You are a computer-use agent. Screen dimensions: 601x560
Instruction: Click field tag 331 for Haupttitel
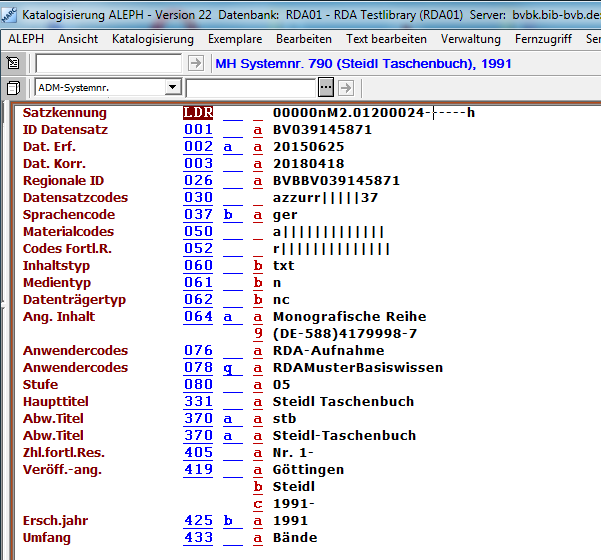tap(198, 401)
